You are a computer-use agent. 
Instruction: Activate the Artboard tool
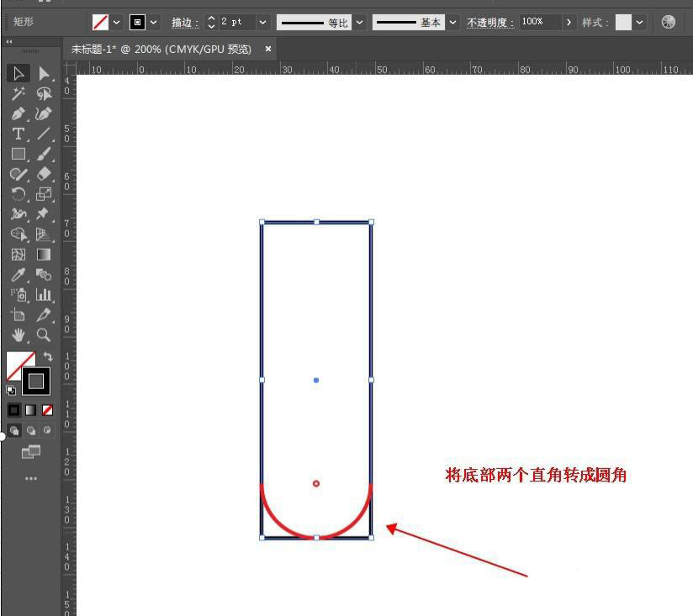[x=19, y=315]
